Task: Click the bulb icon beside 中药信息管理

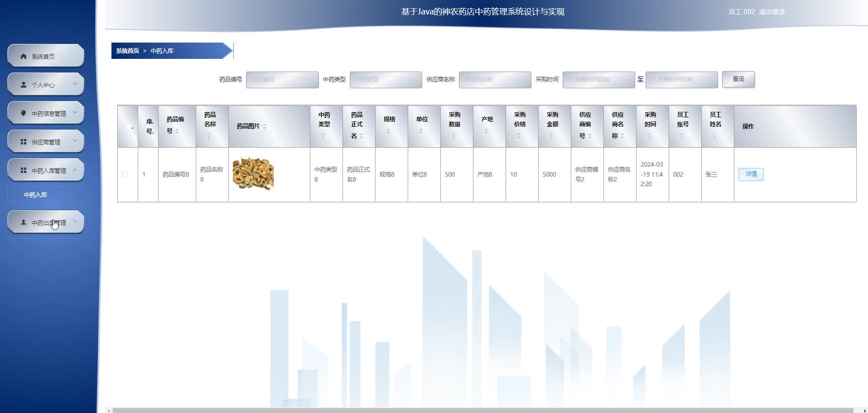Action: tap(24, 114)
